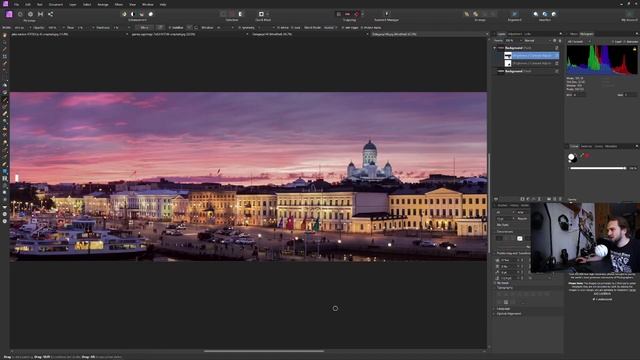
Task: Pick the colour picker eyedropper in Colour panel
Action: click(x=582, y=156)
